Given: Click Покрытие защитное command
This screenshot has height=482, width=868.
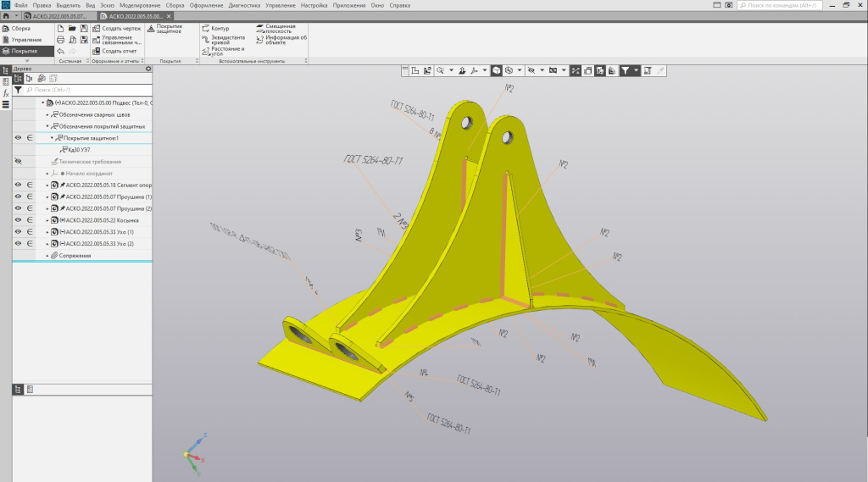Looking at the screenshot, I should (x=165, y=29).
